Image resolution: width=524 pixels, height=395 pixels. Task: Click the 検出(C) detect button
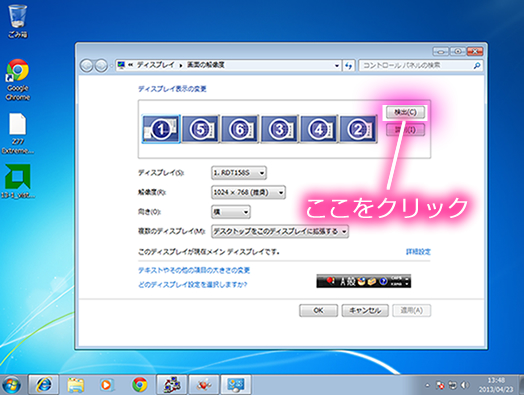405,112
